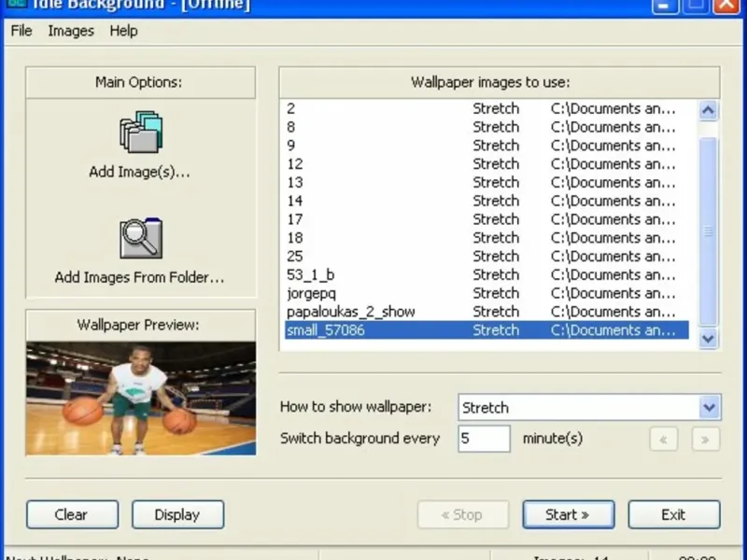
Task: Click the previous wallpaper « arrow button
Action: pos(663,439)
